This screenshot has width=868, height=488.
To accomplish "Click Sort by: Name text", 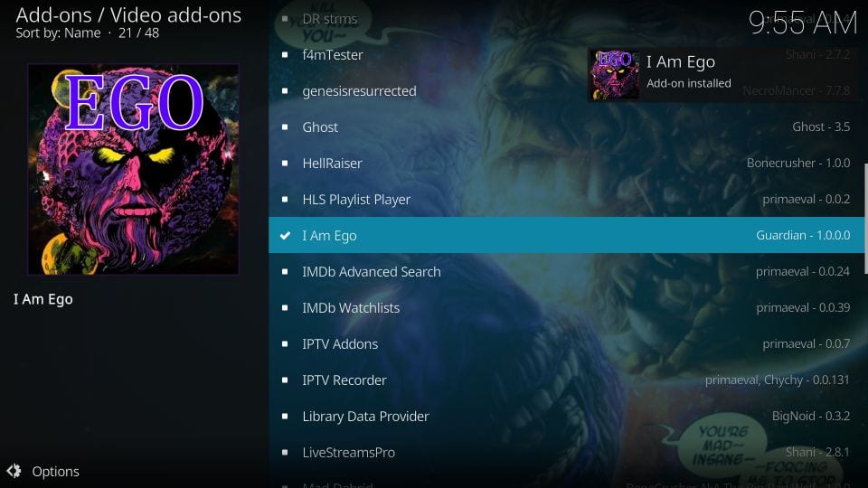I will tap(58, 33).
